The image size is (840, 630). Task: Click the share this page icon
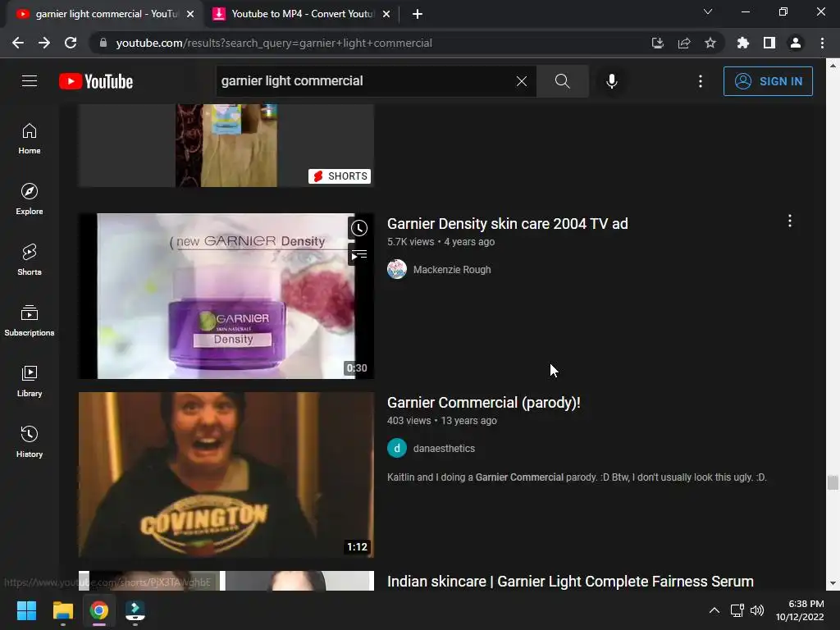point(684,43)
